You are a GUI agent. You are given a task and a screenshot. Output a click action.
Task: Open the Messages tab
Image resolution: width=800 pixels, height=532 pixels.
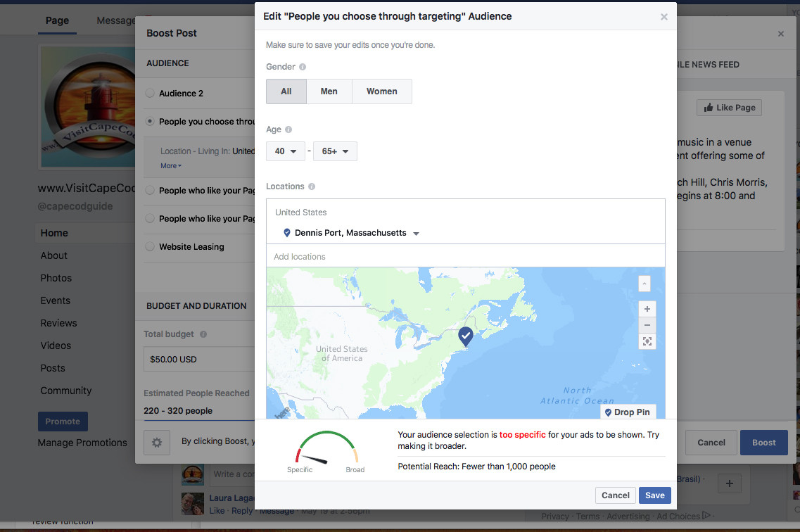116,20
